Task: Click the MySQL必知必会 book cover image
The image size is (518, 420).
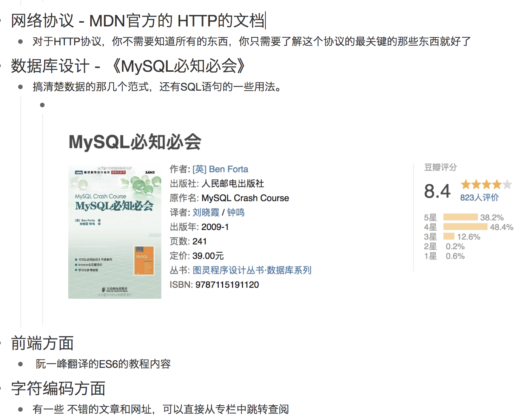Action: [114, 232]
